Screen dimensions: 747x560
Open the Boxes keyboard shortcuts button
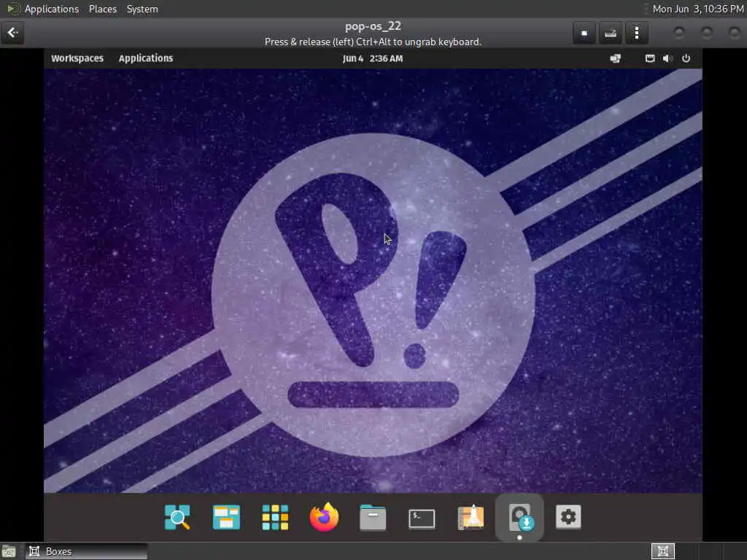click(x=611, y=33)
